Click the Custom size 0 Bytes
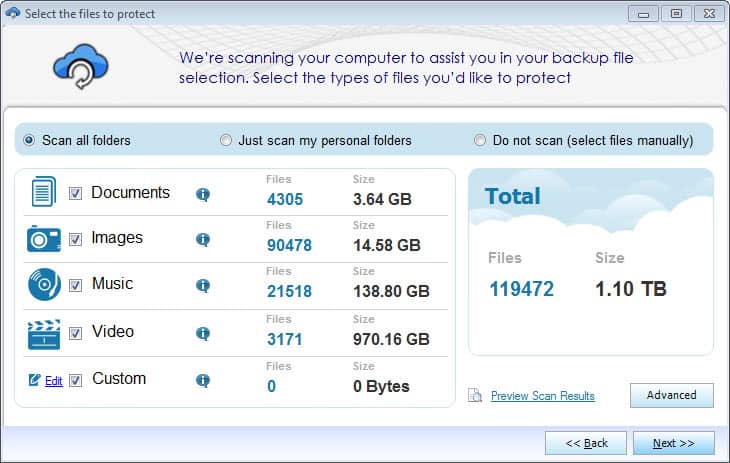Viewport: 730px width, 463px height. click(381, 386)
